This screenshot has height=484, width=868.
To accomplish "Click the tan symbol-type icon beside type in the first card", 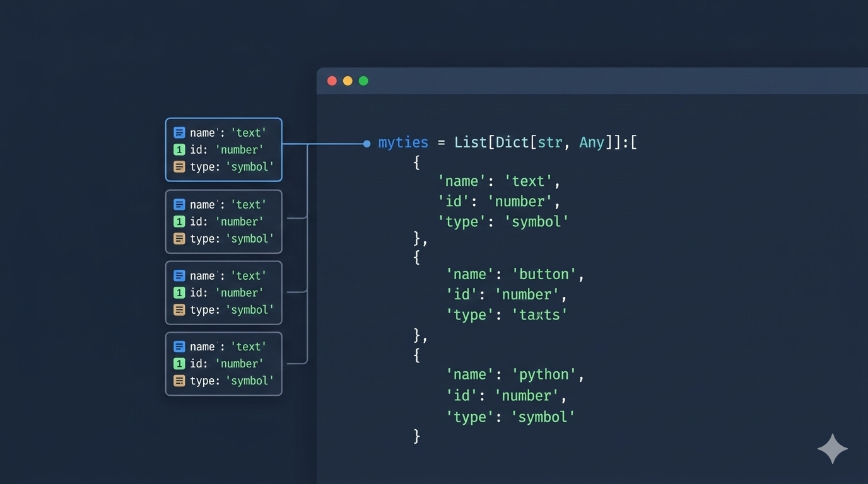I will (179, 166).
